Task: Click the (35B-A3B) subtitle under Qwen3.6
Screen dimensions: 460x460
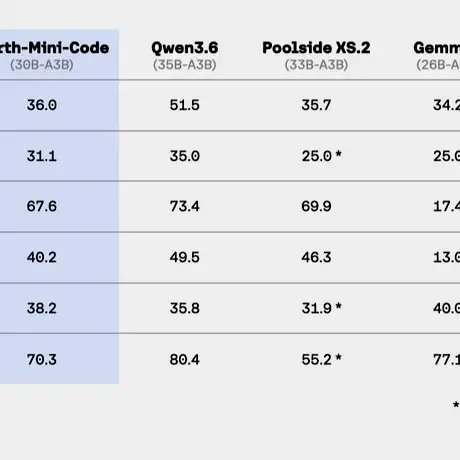Action: pyautogui.click(x=185, y=65)
